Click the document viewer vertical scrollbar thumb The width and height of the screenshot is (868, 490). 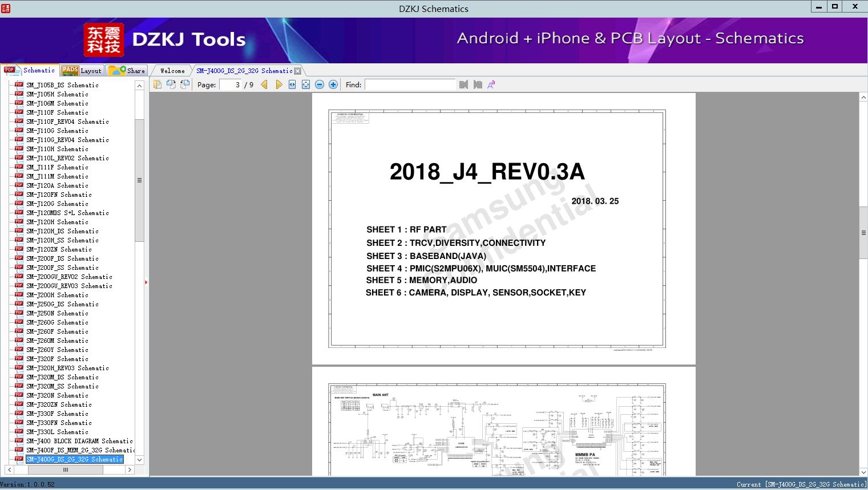click(863, 232)
